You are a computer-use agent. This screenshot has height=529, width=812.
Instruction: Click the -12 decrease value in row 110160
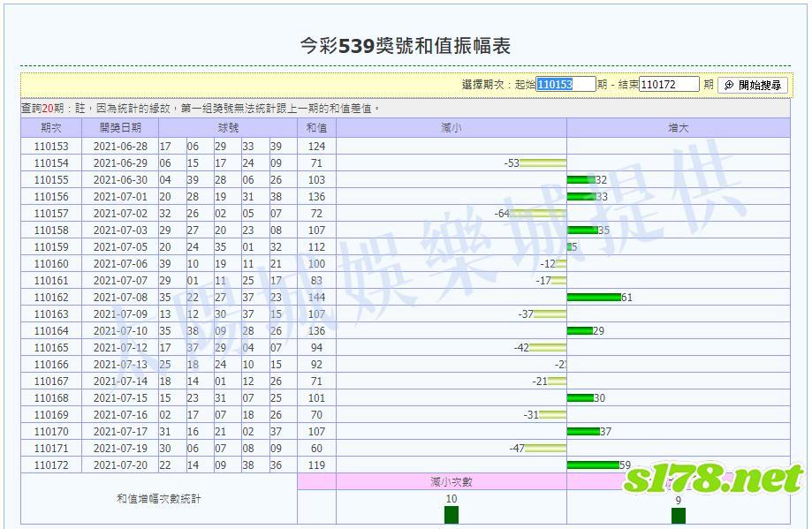tap(548, 264)
